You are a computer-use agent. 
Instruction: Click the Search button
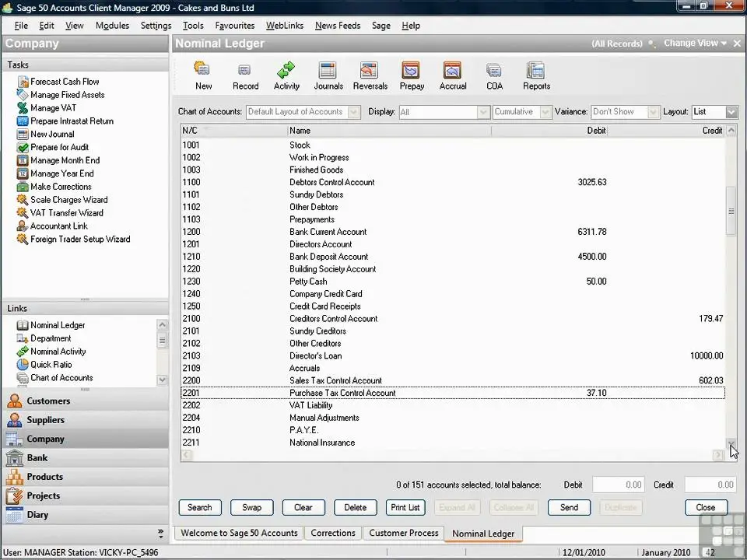point(200,508)
